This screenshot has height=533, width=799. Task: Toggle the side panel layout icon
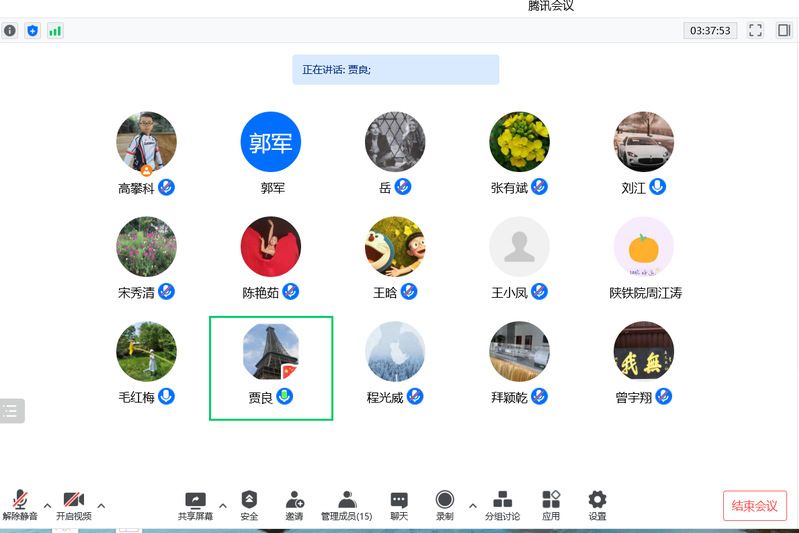[x=784, y=31]
